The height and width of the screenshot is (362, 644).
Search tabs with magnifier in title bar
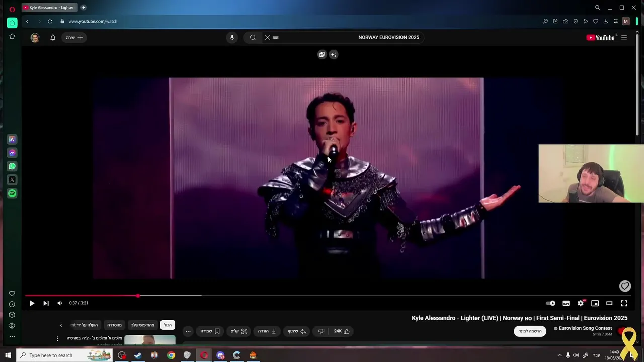(x=598, y=8)
